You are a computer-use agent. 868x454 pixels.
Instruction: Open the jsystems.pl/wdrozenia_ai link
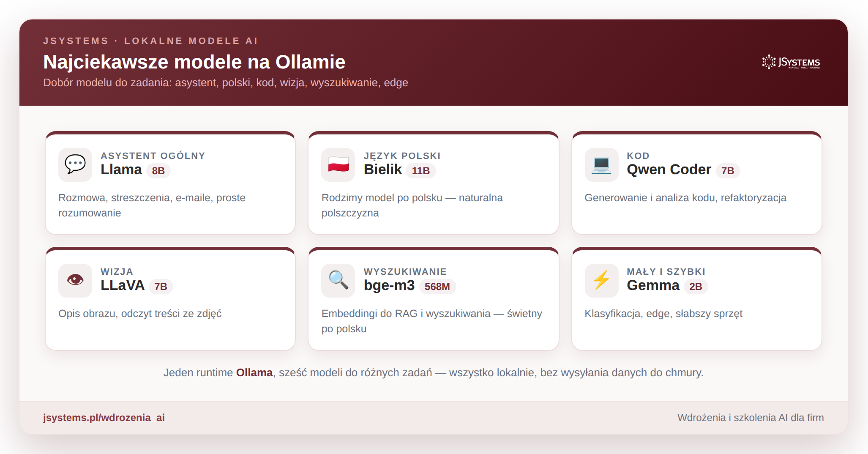(x=104, y=418)
